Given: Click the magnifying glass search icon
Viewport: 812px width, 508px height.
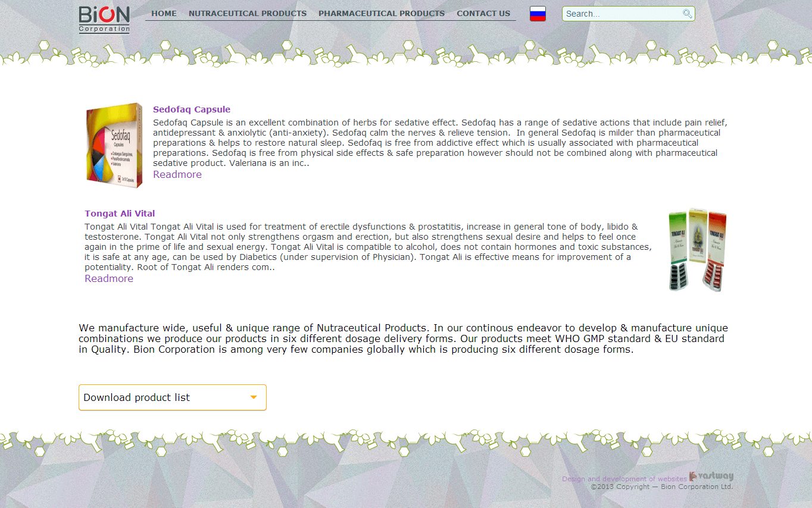Looking at the screenshot, I should click(687, 14).
